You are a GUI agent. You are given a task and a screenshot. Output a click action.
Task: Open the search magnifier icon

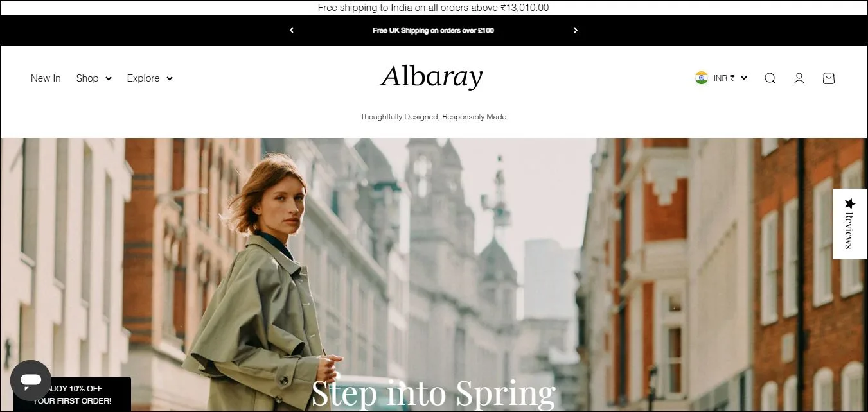770,78
